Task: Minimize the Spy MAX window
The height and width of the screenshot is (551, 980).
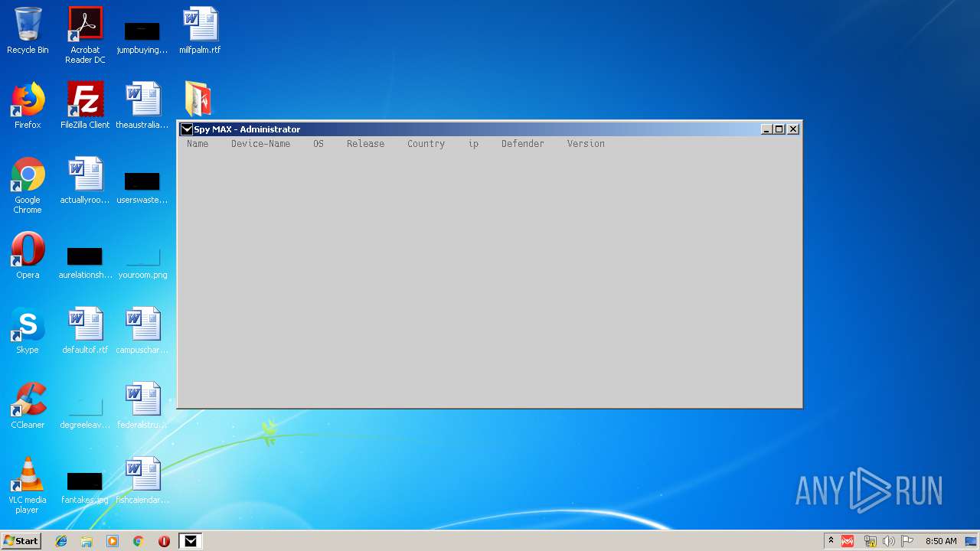Action: tap(766, 129)
